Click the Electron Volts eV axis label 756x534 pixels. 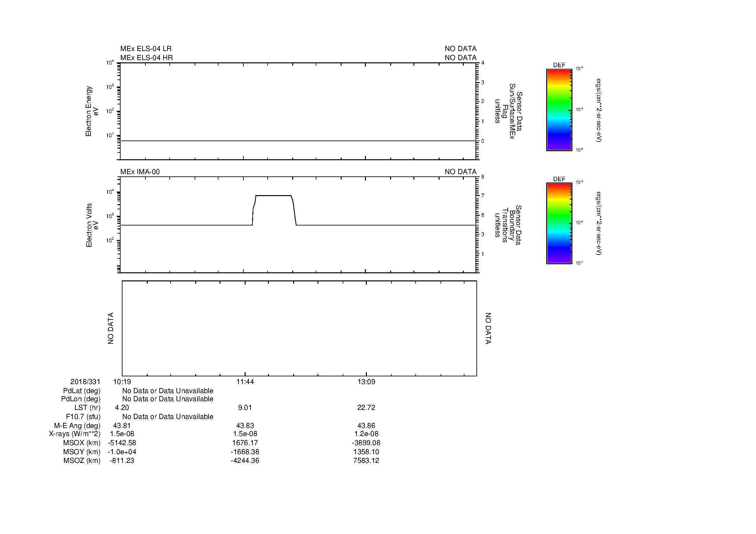click(x=92, y=225)
